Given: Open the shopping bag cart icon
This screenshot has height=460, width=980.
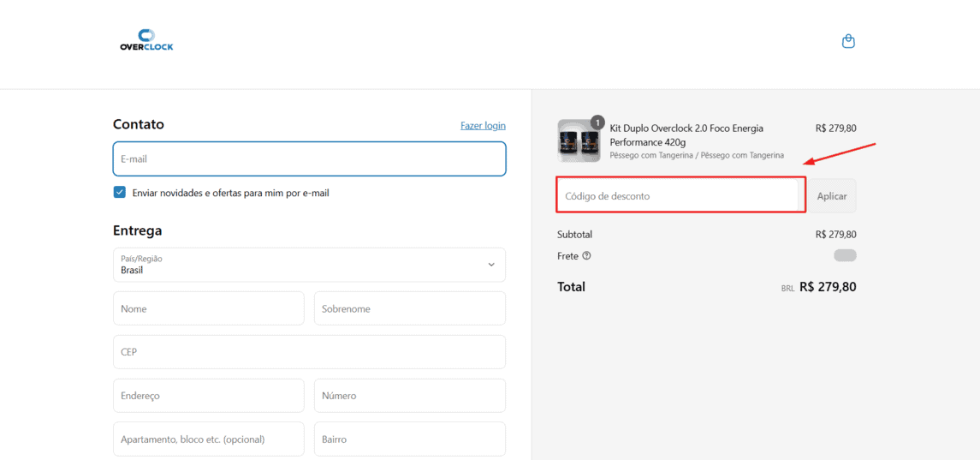Looking at the screenshot, I should (x=848, y=41).
